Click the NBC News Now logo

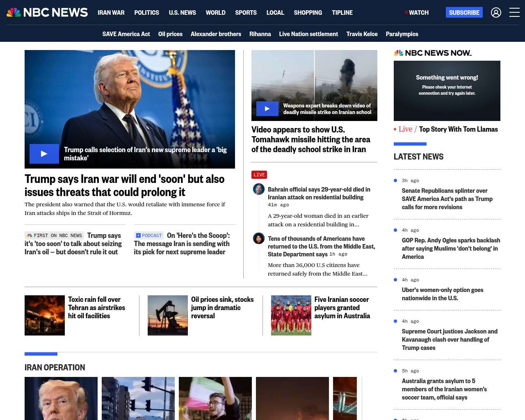click(x=433, y=53)
